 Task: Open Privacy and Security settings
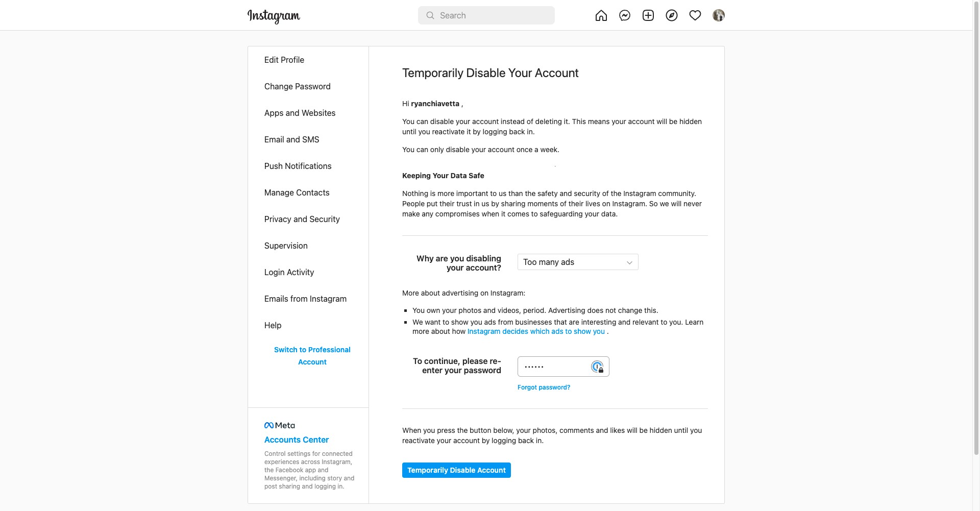pos(302,220)
